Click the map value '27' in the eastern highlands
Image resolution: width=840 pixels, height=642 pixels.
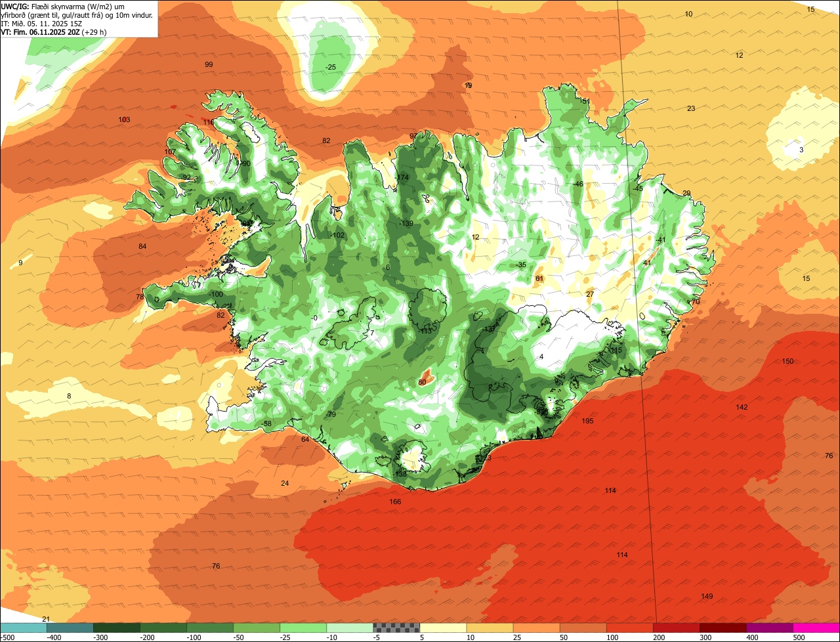(x=590, y=294)
